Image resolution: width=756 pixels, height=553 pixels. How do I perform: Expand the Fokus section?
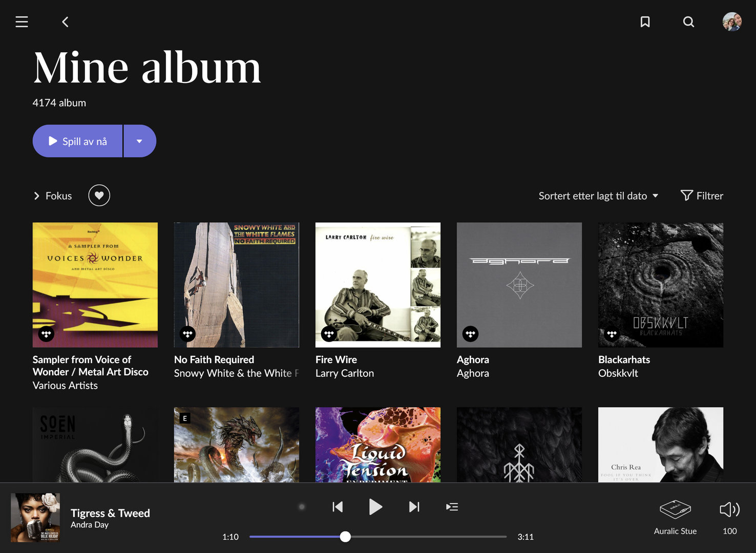53,196
